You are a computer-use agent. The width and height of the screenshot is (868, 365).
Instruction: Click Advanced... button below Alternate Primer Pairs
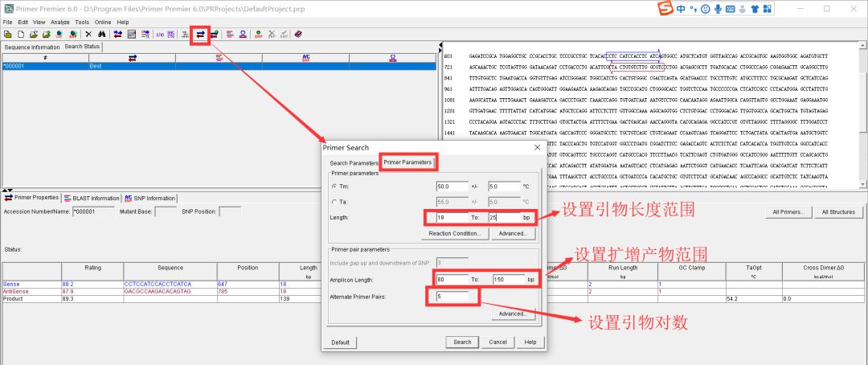512,314
